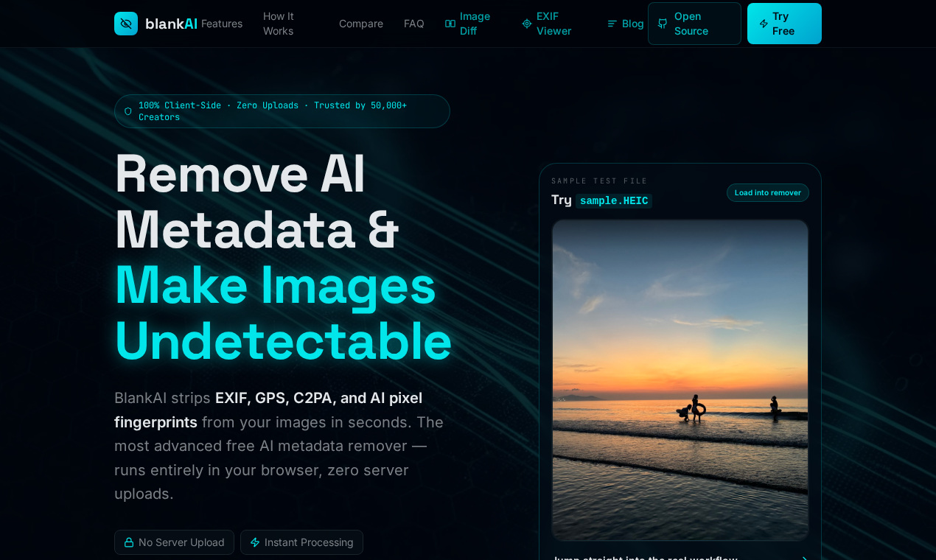This screenshot has height=560, width=936.
Task: Open the Features menu item
Action: coord(221,23)
